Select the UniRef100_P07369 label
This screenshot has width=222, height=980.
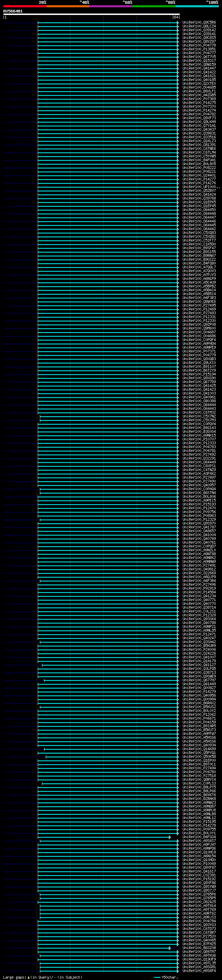[199, 99]
